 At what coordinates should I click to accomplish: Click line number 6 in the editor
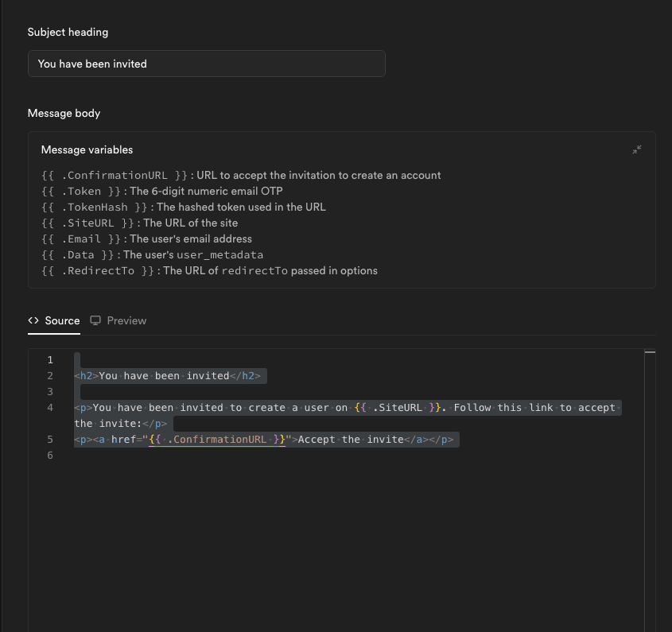coord(50,455)
